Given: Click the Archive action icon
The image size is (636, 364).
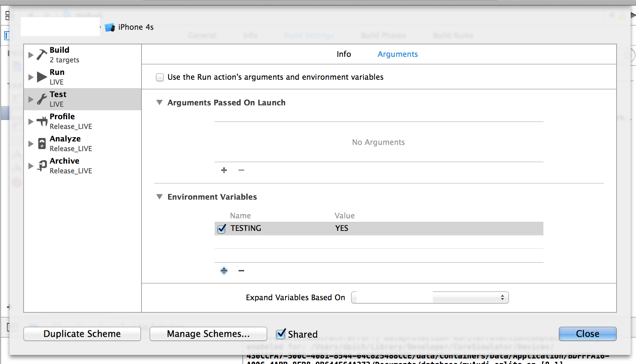Looking at the screenshot, I should click(x=42, y=166).
